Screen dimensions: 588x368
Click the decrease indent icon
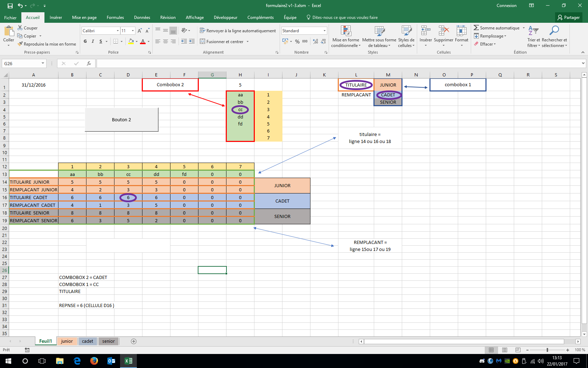[184, 41]
